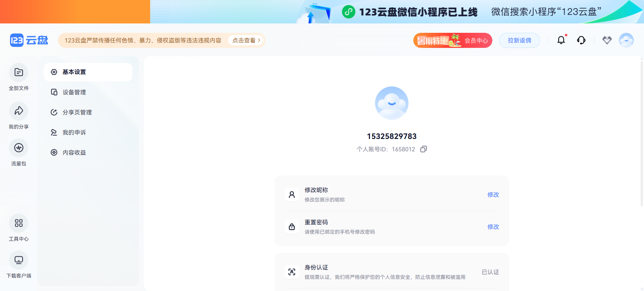
Task: Click 修改 for 修改昵称
Action: tap(493, 195)
